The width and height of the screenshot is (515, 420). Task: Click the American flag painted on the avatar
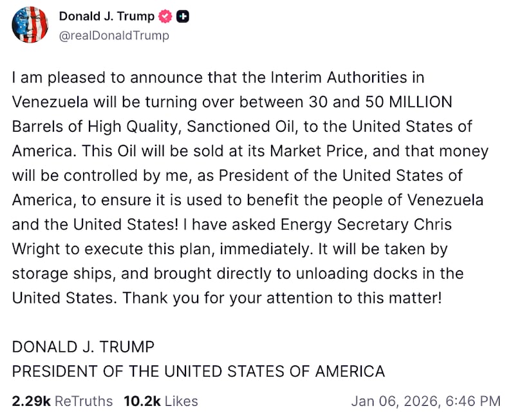30,24
